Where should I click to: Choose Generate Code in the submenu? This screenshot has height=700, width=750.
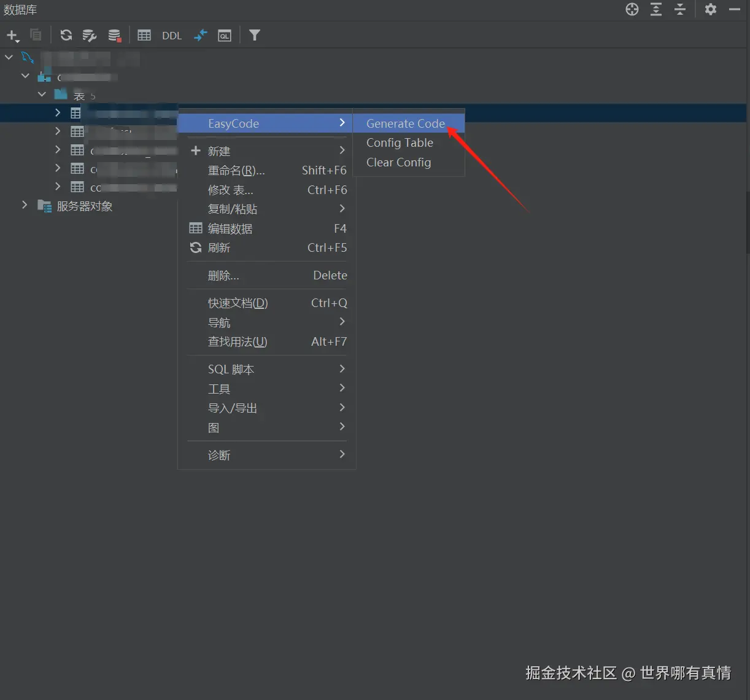(409, 123)
